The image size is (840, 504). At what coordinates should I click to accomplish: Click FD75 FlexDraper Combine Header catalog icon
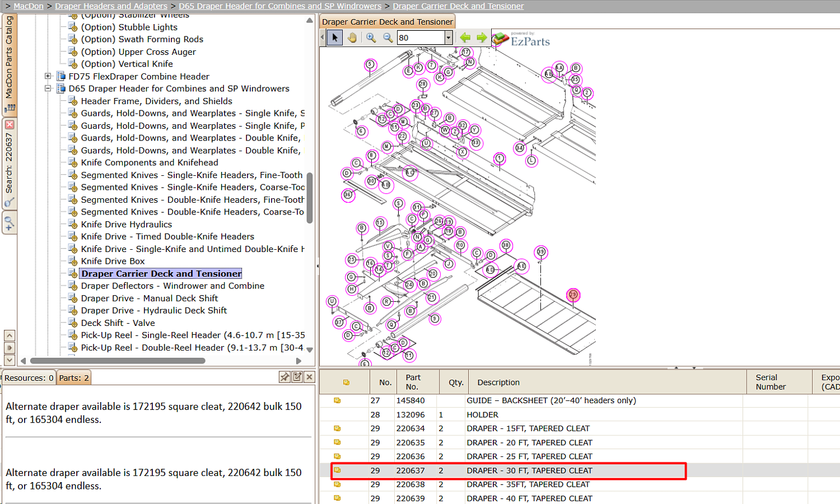pos(61,76)
